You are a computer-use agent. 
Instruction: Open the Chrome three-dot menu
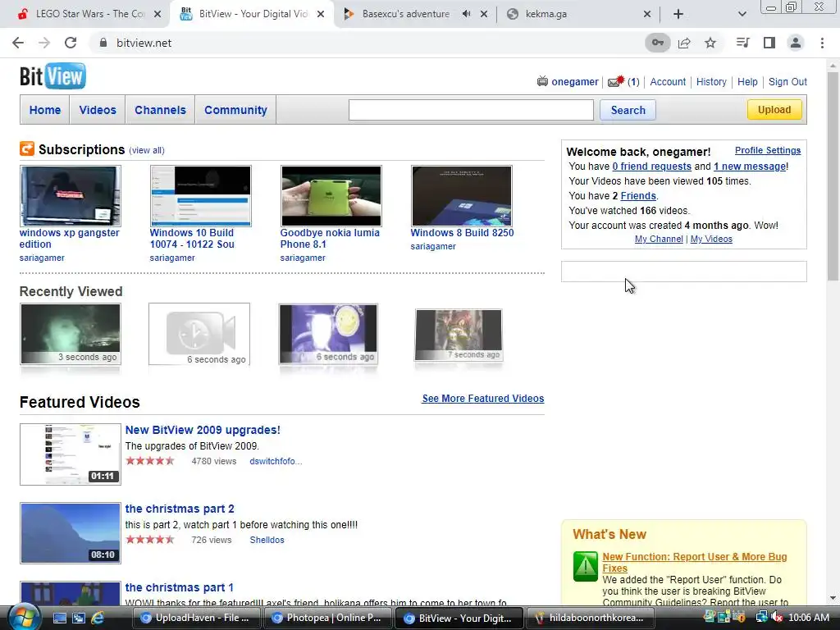click(822, 43)
